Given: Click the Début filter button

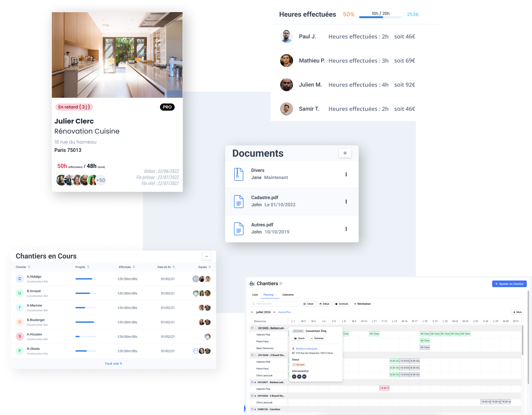Looking at the screenshot, I should point(324,304).
